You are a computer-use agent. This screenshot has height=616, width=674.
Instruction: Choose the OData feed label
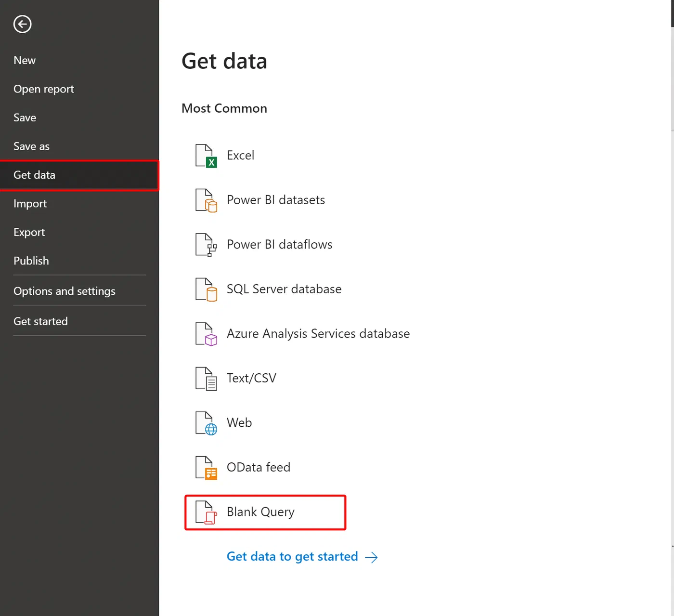pyautogui.click(x=259, y=467)
